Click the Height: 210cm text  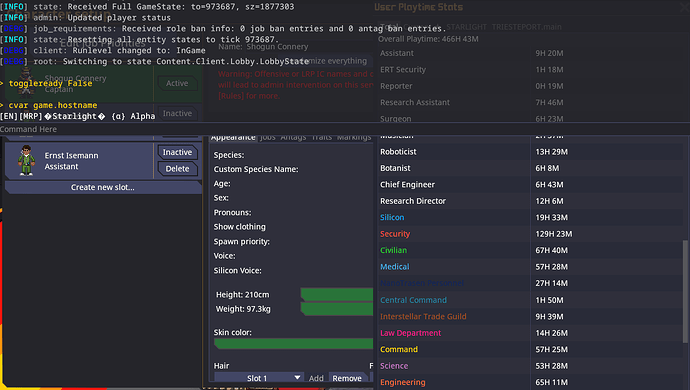tap(242, 294)
